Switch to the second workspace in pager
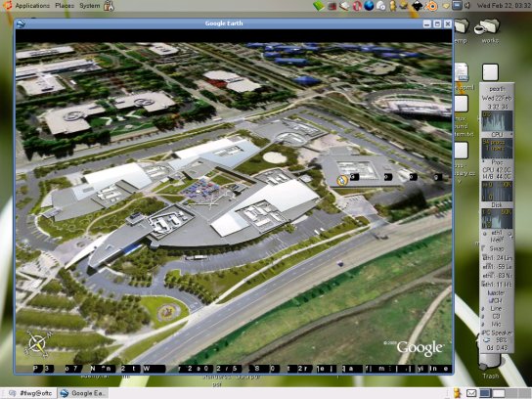 click(x=499, y=393)
